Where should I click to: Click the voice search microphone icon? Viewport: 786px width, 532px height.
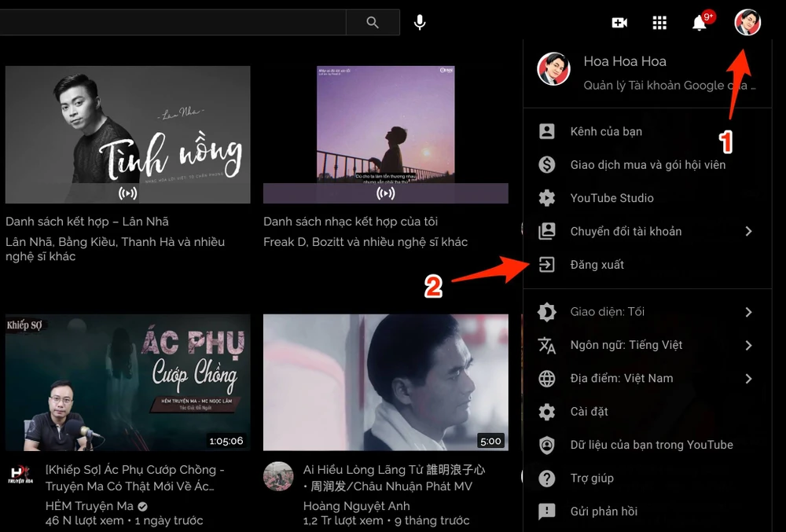(x=420, y=22)
